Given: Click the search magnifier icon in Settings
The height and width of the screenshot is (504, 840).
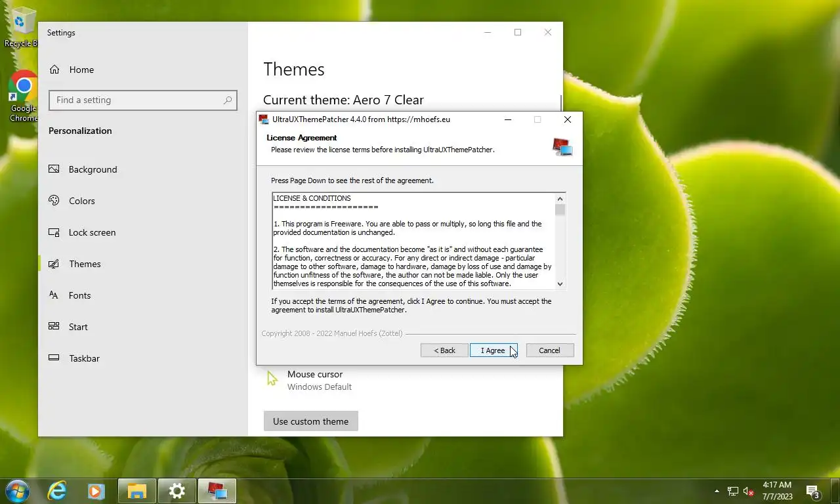Looking at the screenshot, I should 228,100.
